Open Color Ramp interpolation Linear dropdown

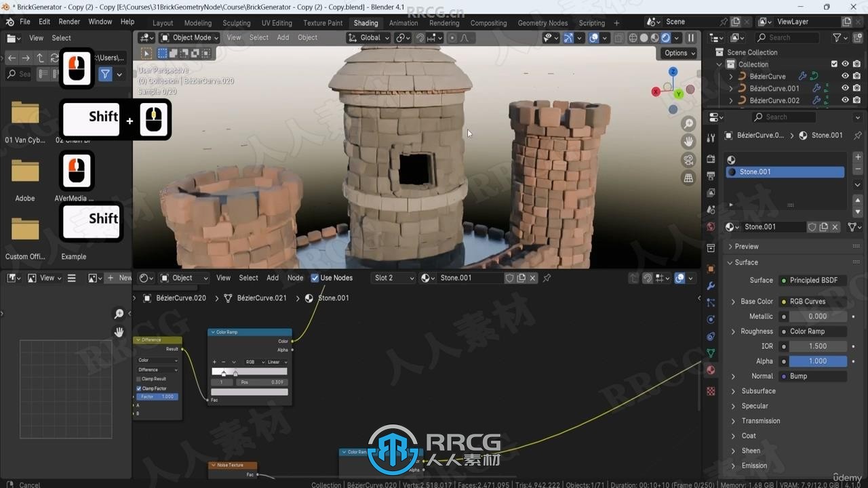[x=277, y=362]
